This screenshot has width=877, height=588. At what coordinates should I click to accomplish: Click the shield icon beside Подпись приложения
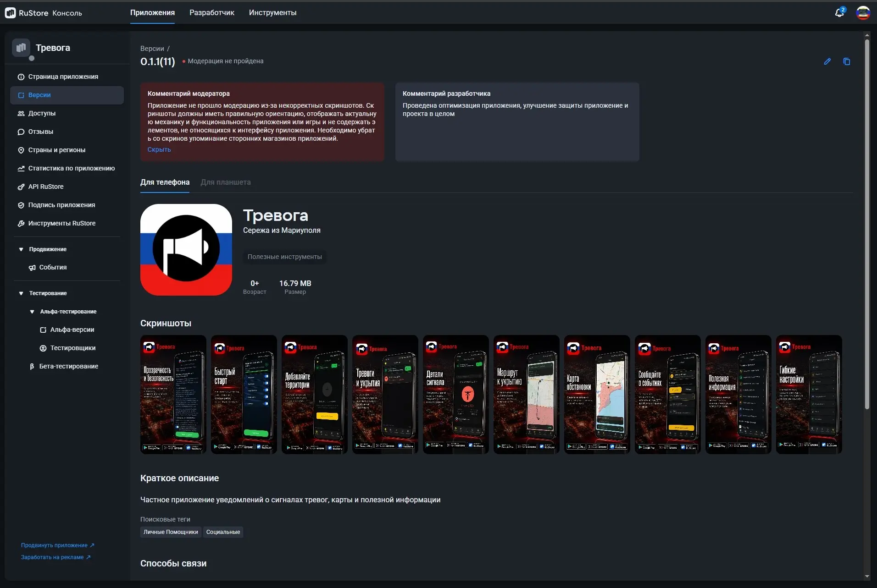21,205
